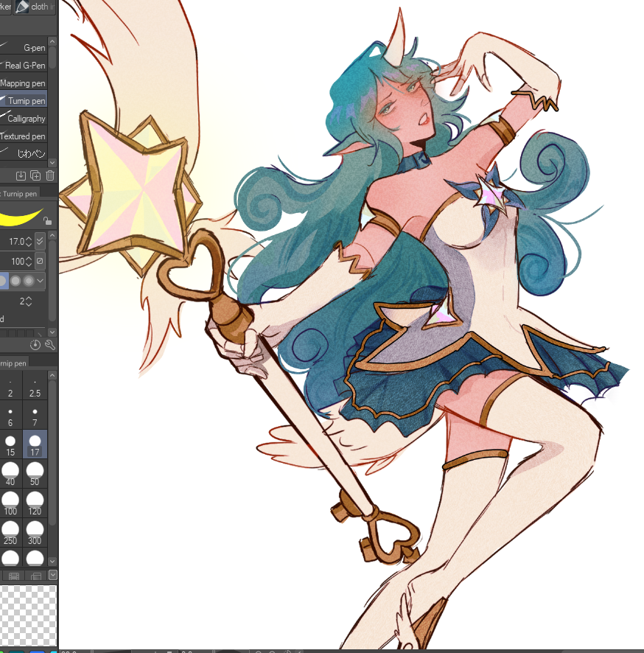Image resolution: width=644 pixels, height=653 pixels.
Task: Click the brush size value 17.0 field
Action: click(15, 242)
